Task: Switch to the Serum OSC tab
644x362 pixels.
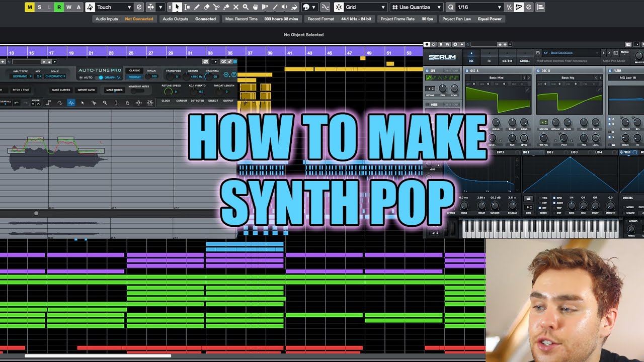Action: [471, 57]
